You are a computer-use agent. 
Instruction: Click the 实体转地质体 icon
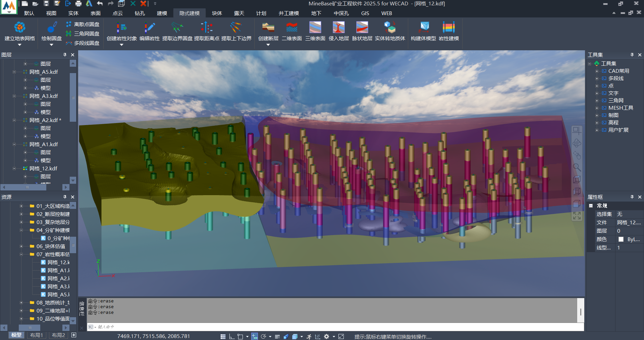pyautogui.click(x=390, y=27)
